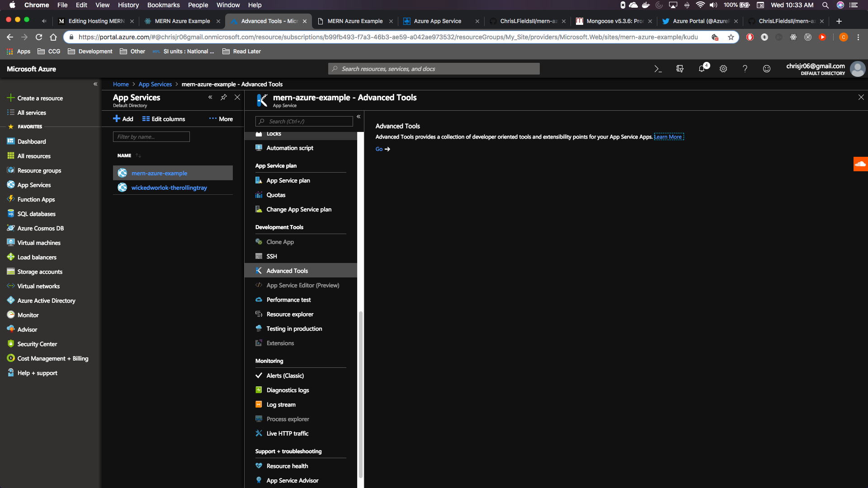Screen dimensions: 868x488
Task: Click the Add button in App Services
Action: click(x=123, y=118)
